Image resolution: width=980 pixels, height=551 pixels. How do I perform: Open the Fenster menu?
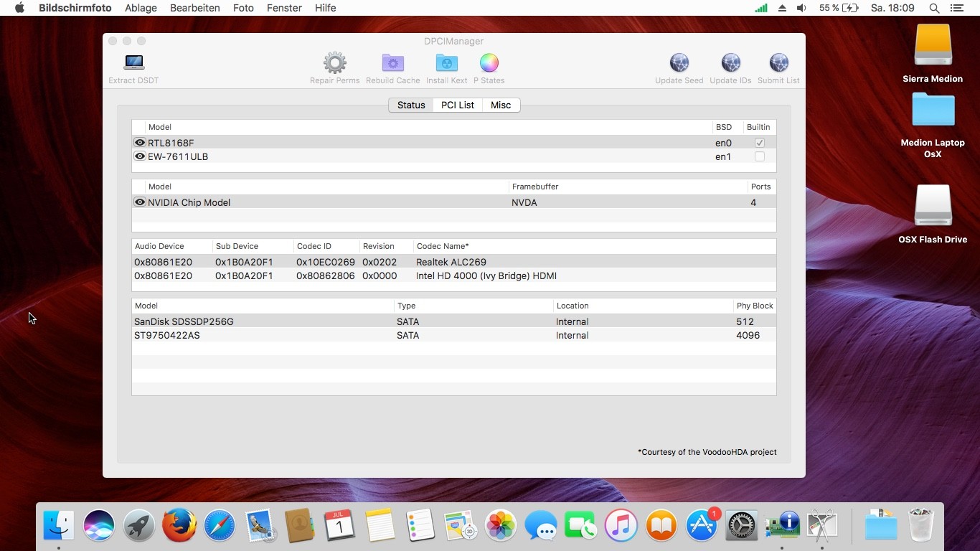284,8
